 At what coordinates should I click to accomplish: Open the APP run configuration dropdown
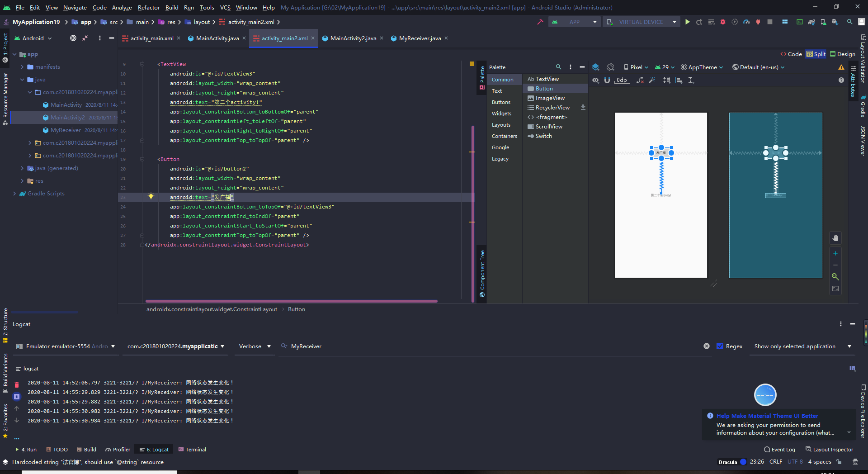[x=574, y=22]
